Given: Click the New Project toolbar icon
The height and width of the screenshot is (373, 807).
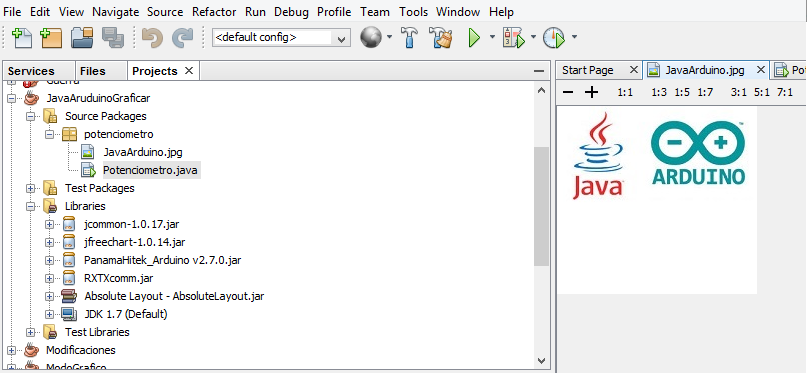Looking at the screenshot, I should [x=50, y=38].
